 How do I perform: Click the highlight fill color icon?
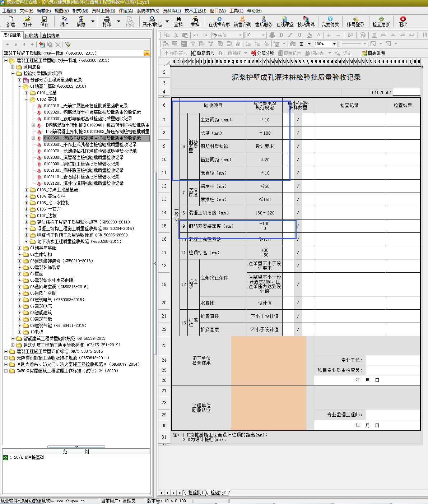(x=309, y=35)
